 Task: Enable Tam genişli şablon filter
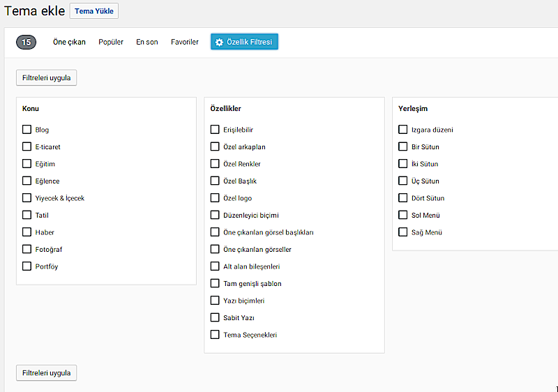click(215, 282)
